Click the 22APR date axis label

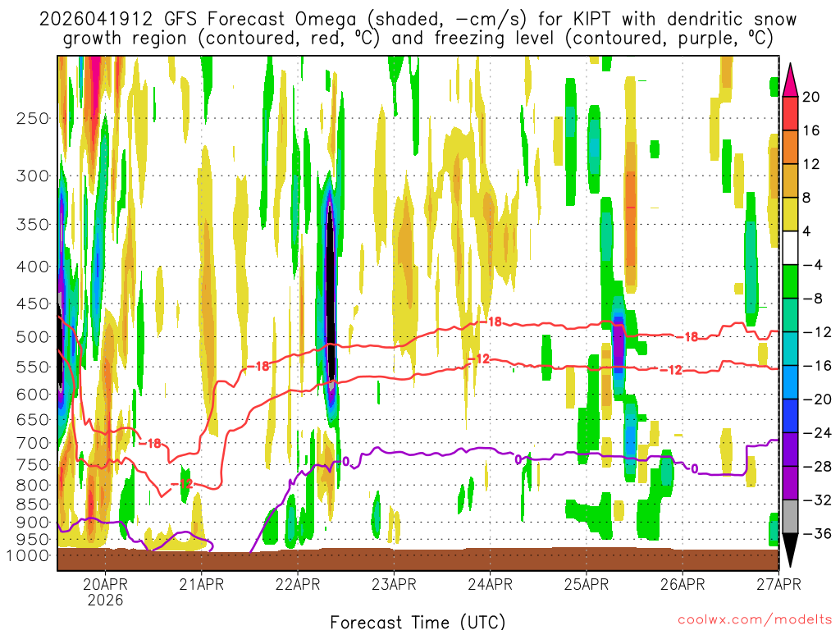pos(298,584)
